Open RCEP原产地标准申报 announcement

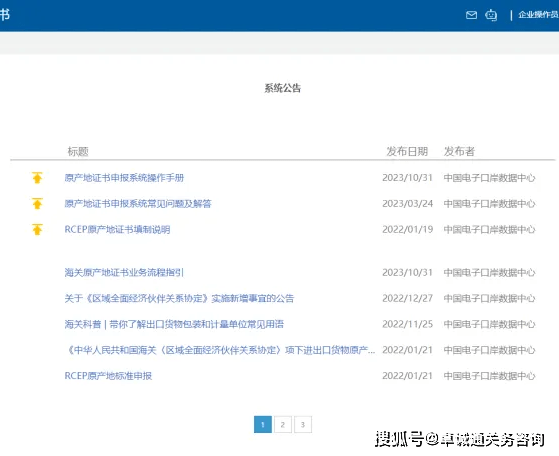[x=108, y=376]
